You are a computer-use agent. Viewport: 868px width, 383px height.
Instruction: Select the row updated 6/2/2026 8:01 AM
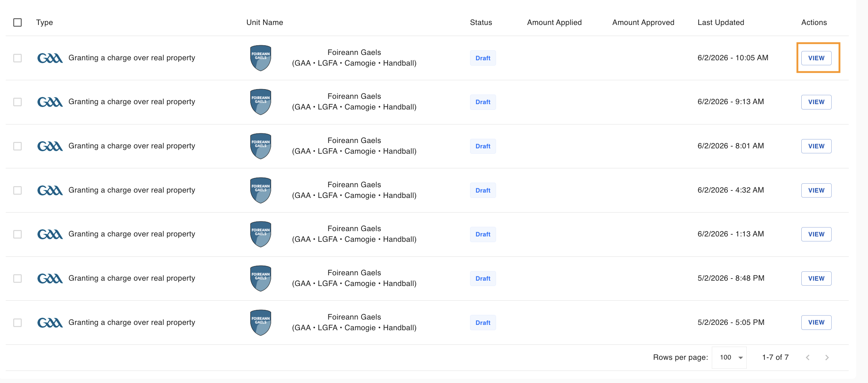17,146
